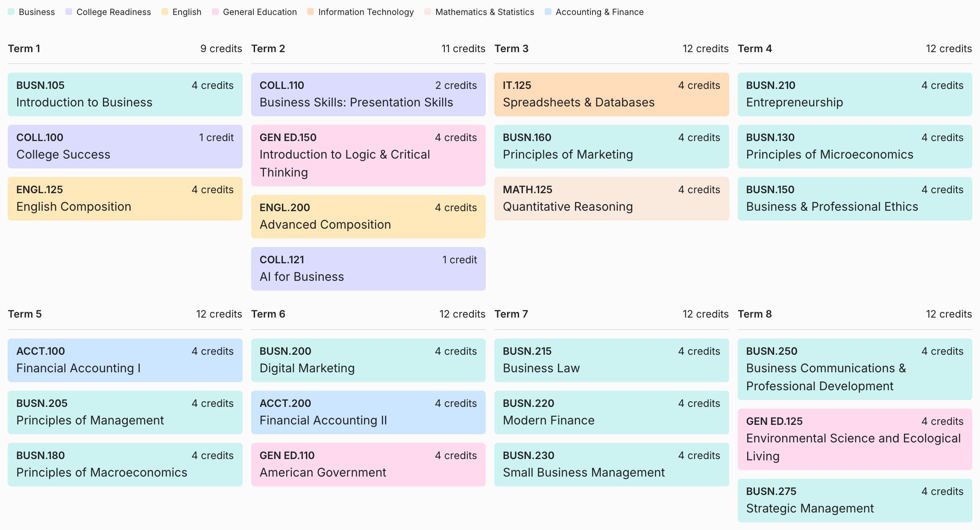Select BUSN.250 Business Communications card

pos(855,369)
